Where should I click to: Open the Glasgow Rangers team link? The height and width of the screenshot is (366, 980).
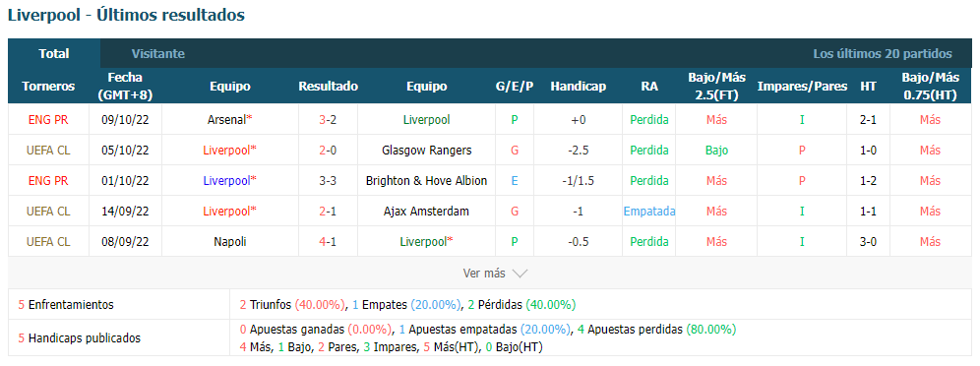point(426,151)
